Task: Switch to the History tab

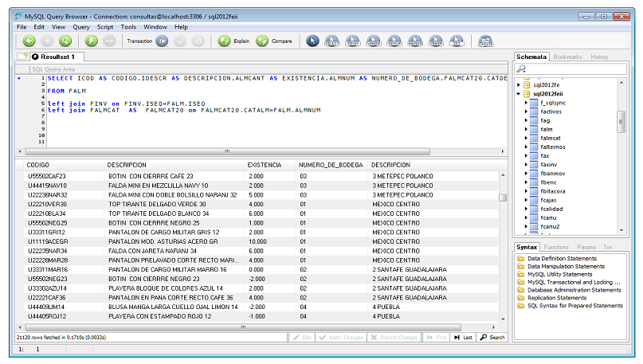Action: pos(599,57)
